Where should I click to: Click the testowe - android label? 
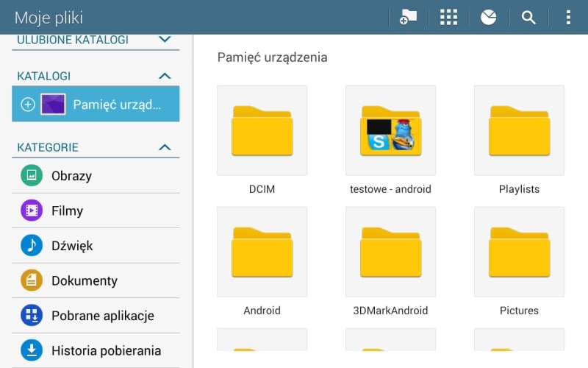(x=391, y=189)
